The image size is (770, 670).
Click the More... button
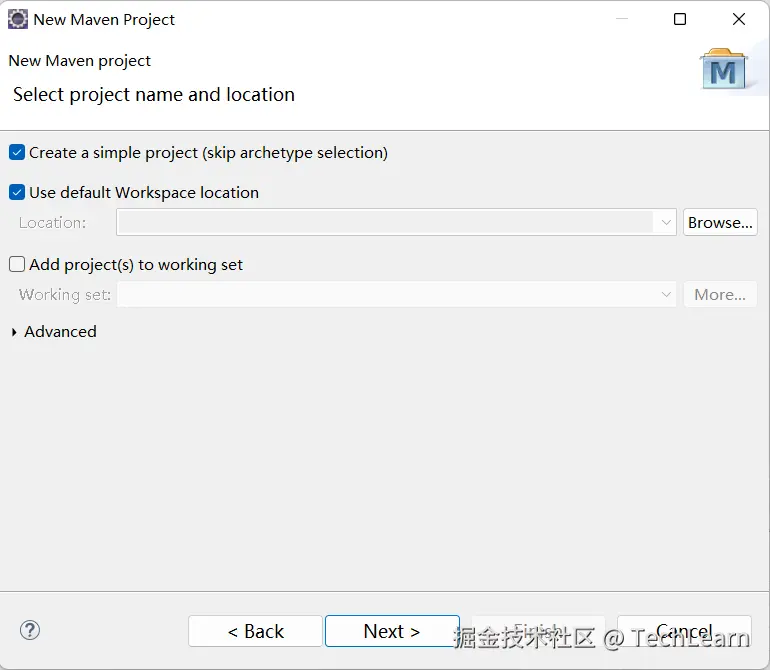pos(720,294)
